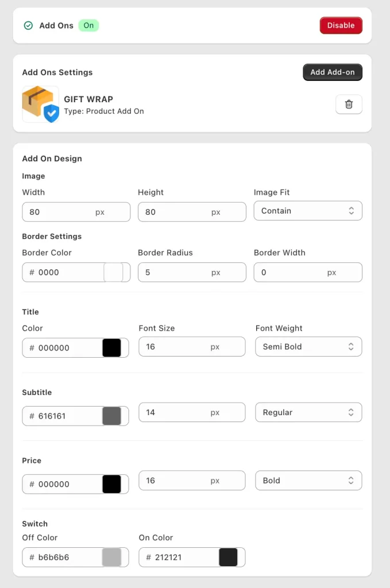Click the Add Add-on button

[333, 72]
